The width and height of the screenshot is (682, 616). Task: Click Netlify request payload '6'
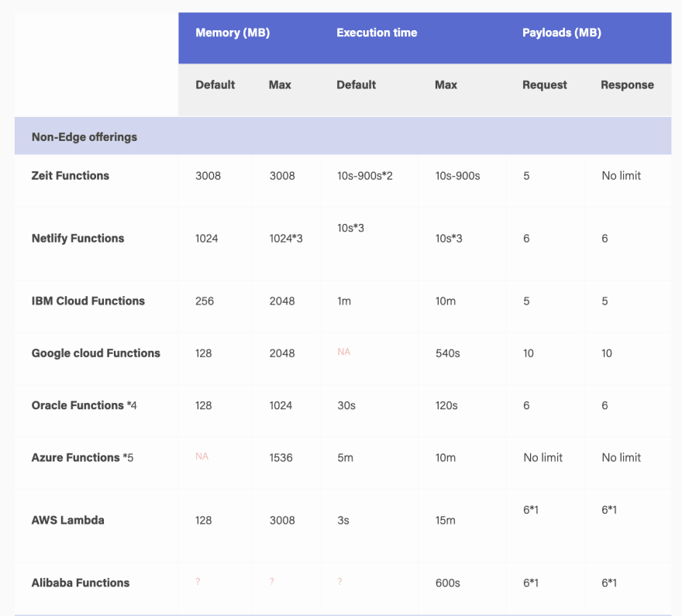(x=526, y=238)
